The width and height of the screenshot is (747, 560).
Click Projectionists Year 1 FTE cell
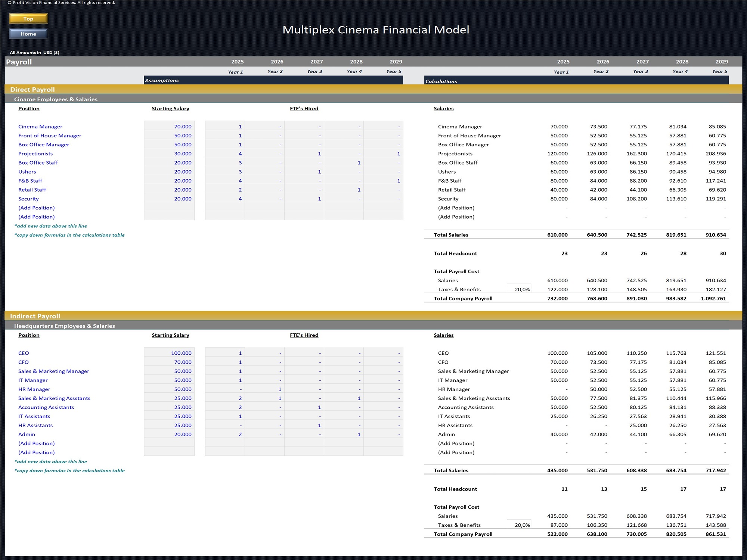tap(225, 153)
